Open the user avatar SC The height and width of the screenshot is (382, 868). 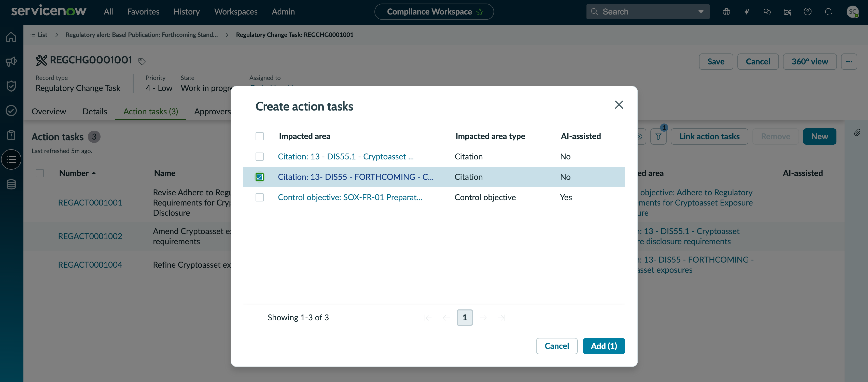(x=852, y=12)
